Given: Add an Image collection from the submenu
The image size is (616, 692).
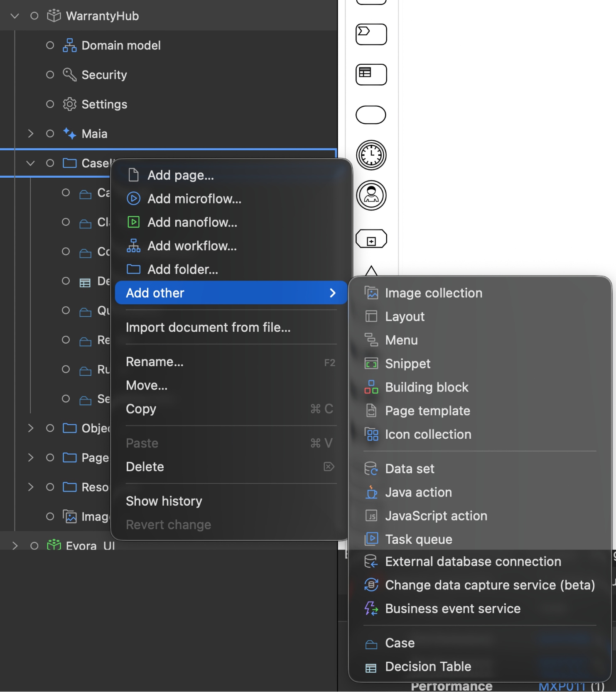Looking at the screenshot, I should tap(480, 293).
